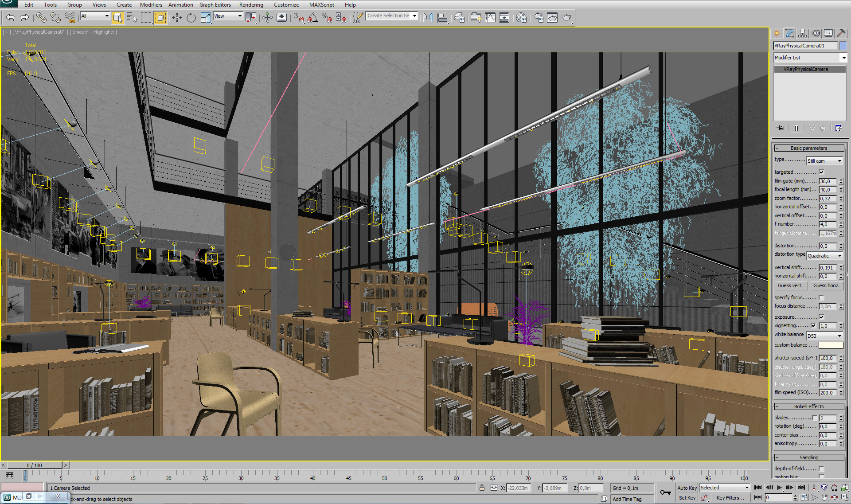Click the custom balance color swatch
Image resolution: width=851 pixels, height=504 pixels.
point(831,345)
